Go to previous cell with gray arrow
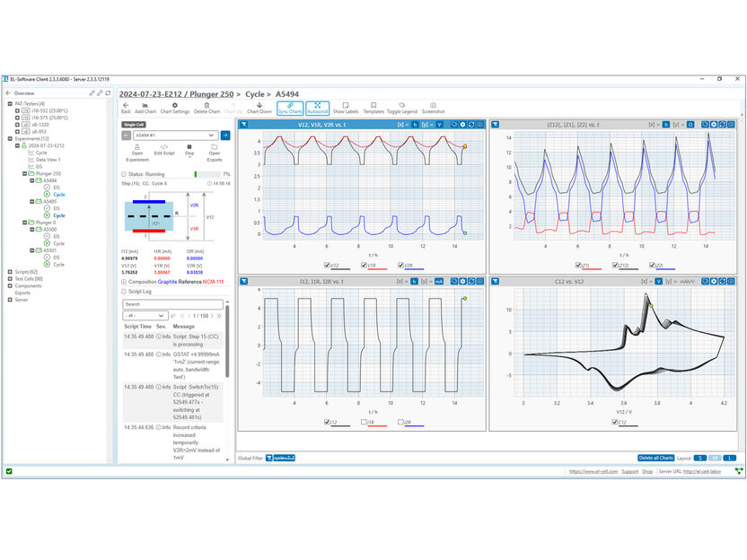 click(x=126, y=136)
